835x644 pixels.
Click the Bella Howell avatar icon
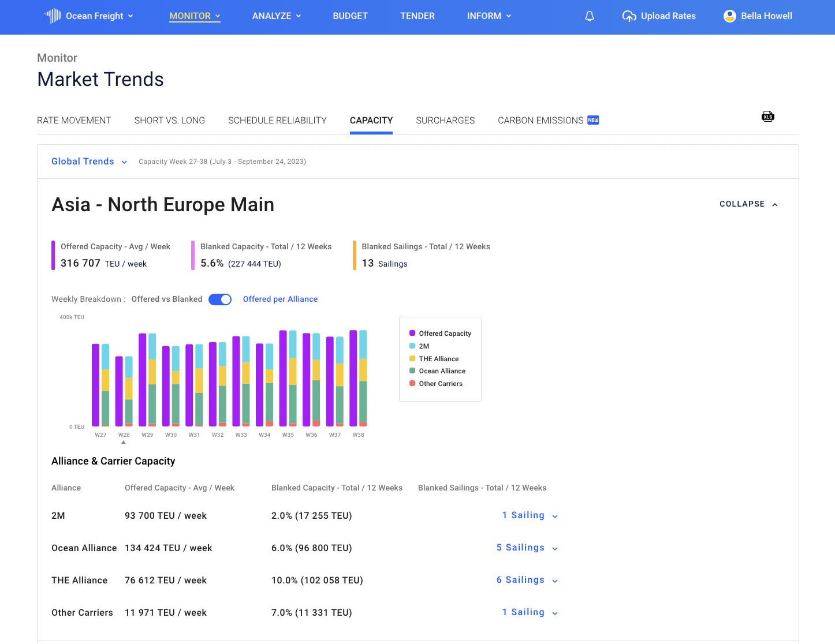730,16
